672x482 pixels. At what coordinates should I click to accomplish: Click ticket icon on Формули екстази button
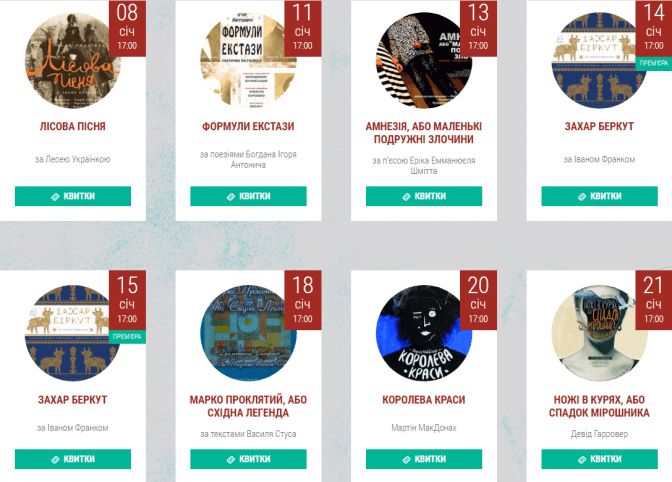tap(231, 197)
